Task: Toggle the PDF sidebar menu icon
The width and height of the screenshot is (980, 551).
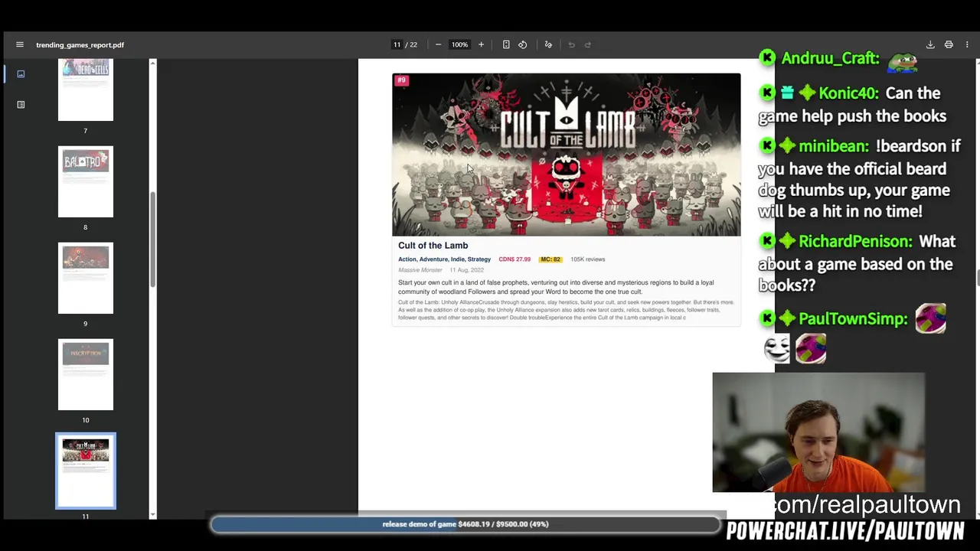Action: tap(20, 44)
